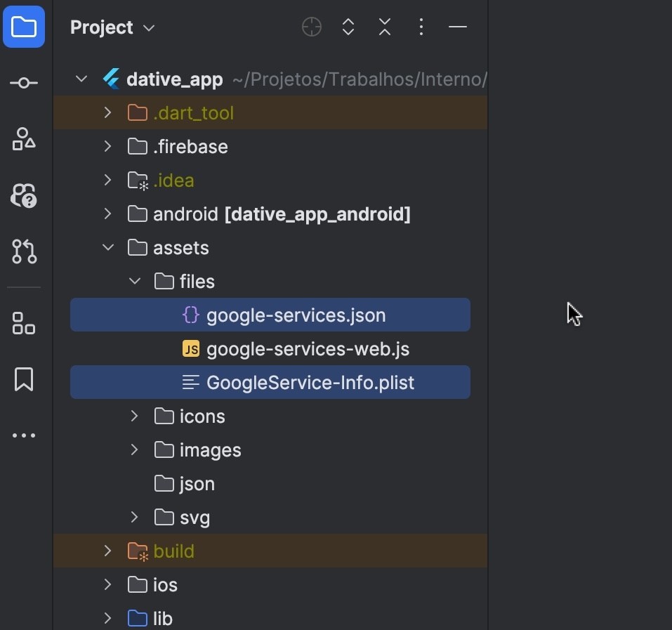672x630 pixels.
Task: Expand the build folder
Action: tap(108, 551)
